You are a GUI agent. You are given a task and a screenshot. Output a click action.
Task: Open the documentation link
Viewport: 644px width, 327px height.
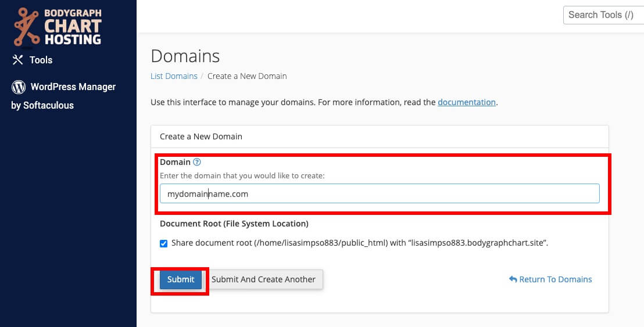467,102
